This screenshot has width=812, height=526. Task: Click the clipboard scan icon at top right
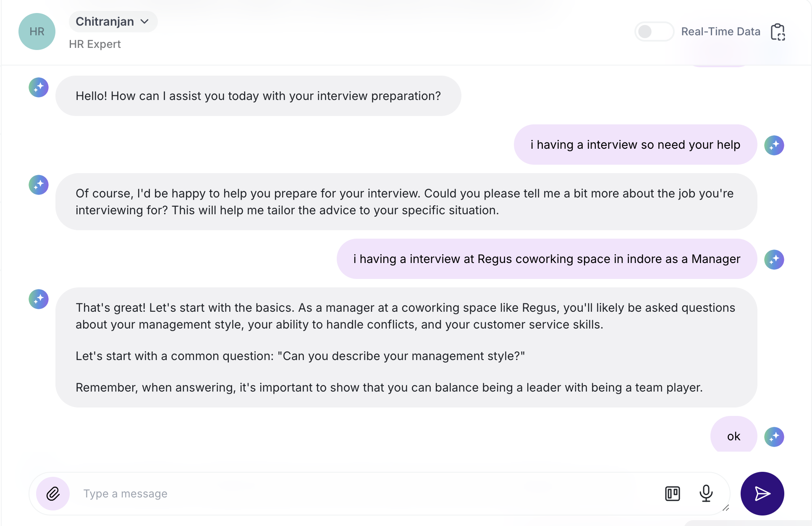coord(779,32)
